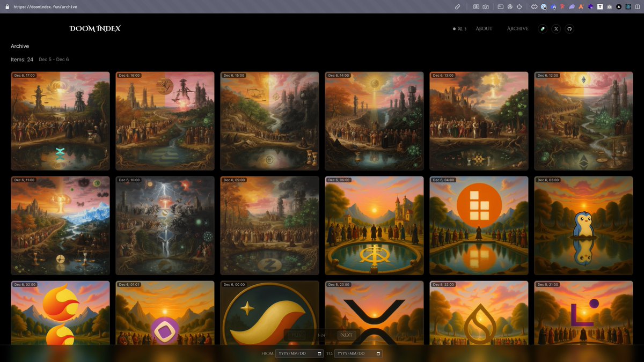Click the 'Dec 5 - Dec 6' date range

pyautogui.click(x=54, y=60)
